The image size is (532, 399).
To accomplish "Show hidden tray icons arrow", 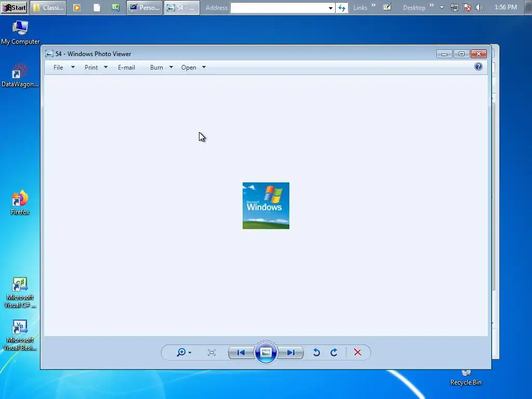I will 442,7.
